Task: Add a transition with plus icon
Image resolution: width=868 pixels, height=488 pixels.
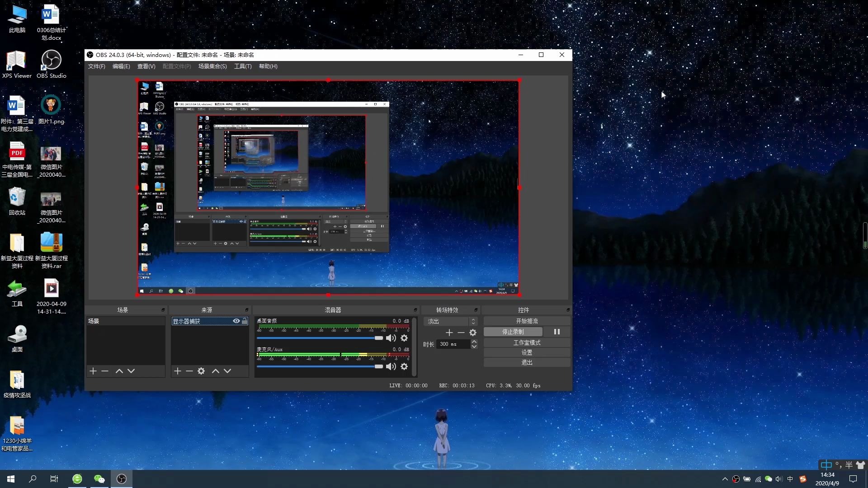Action: 449,333
